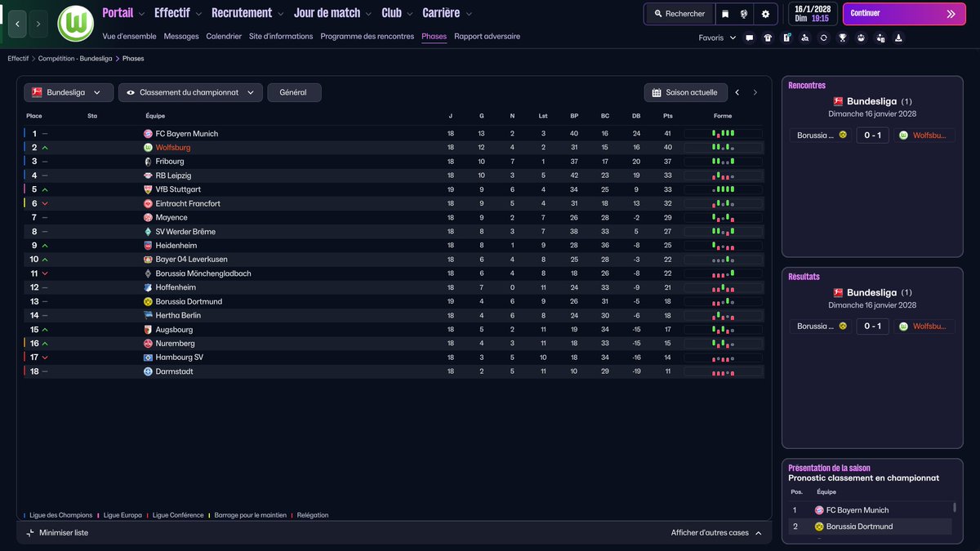This screenshot has width=980, height=551.
Task: Switch to Site d'informations tab
Action: [x=281, y=37]
